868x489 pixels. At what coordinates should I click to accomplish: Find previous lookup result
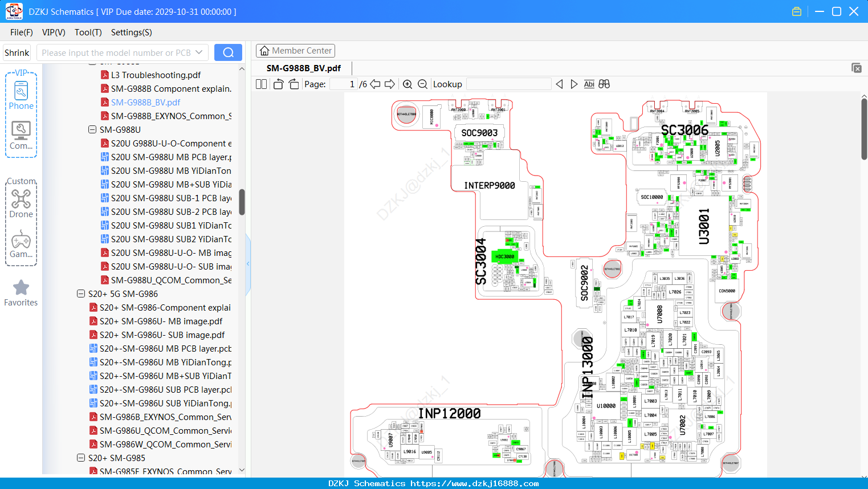559,84
